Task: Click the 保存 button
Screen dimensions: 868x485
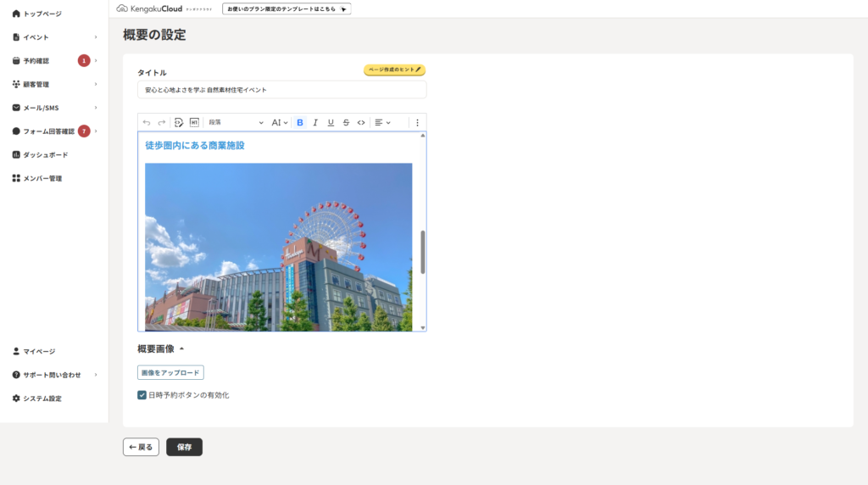Action: [184, 447]
